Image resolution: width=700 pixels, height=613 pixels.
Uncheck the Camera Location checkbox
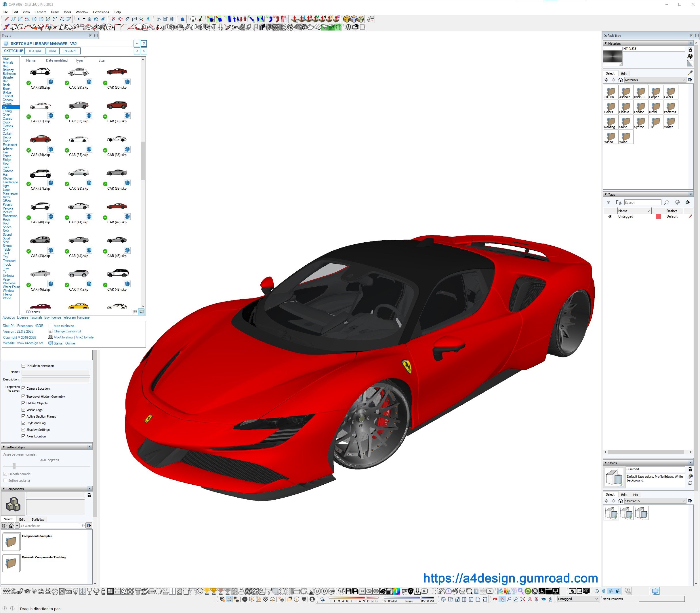[x=24, y=388]
